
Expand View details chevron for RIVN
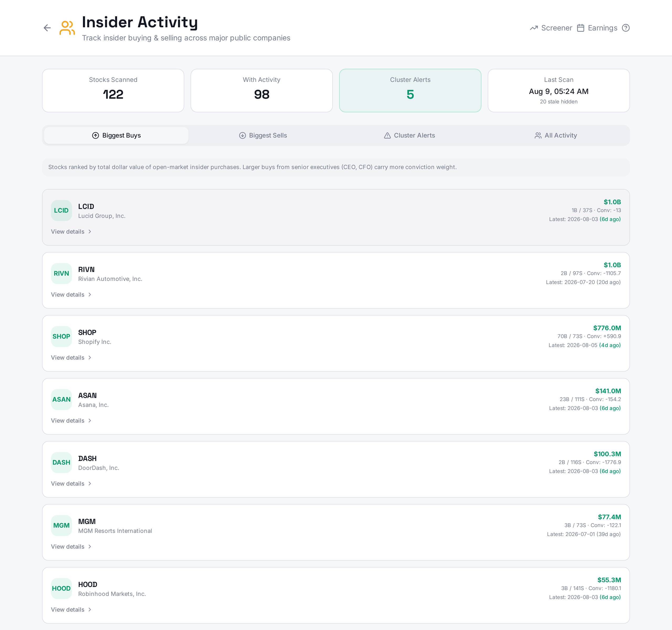[90, 295]
